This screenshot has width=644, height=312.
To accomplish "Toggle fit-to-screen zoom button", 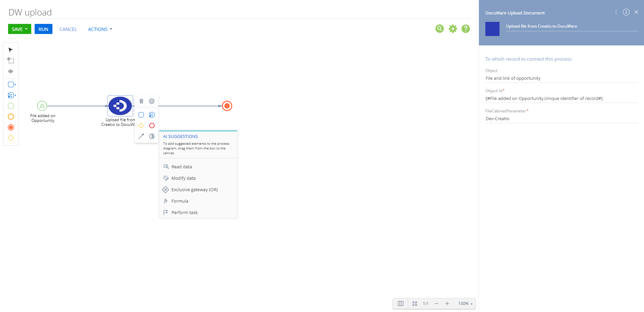I will click(415, 304).
